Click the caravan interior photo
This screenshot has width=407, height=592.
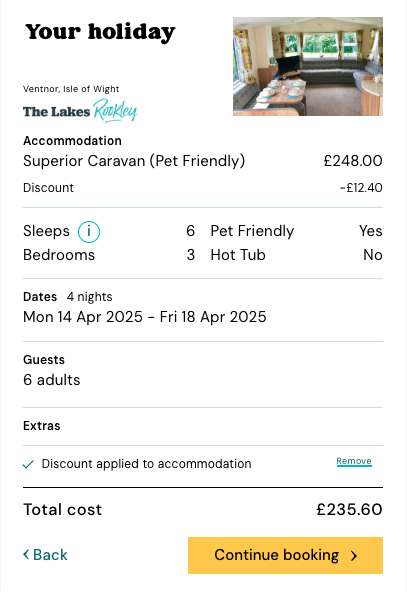tap(308, 66)
